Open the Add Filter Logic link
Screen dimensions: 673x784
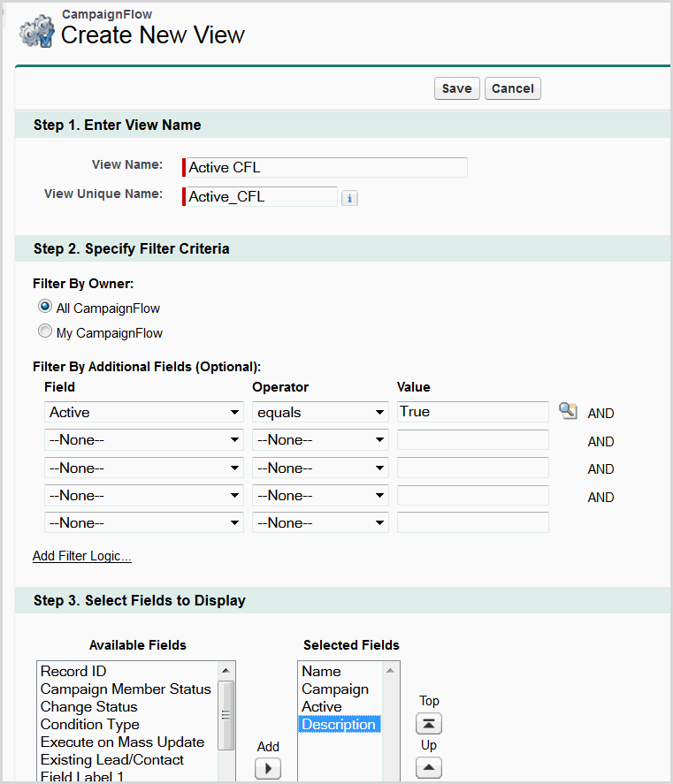pyautogui.click(x=82, y=556)
